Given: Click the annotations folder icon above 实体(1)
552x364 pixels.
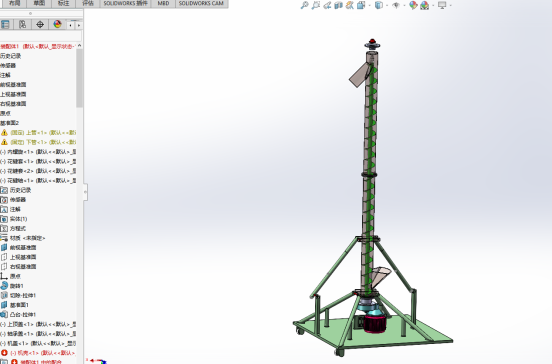Looking at the screenshot, I should (4, 209).
